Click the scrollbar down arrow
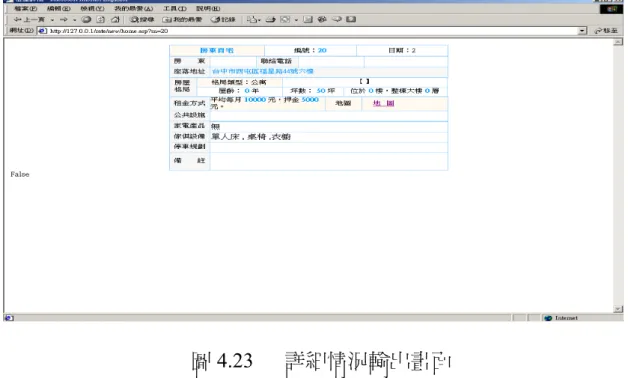The width and height of the screenshot is (628, 378). [618, 309]
